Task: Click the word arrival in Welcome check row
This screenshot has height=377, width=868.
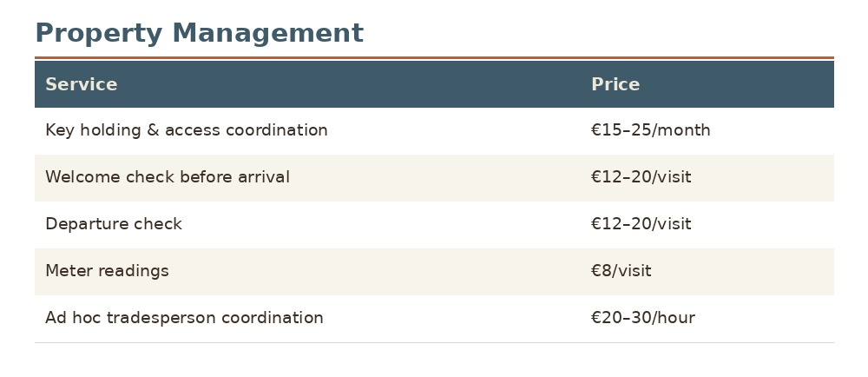Action: (264, 177)
